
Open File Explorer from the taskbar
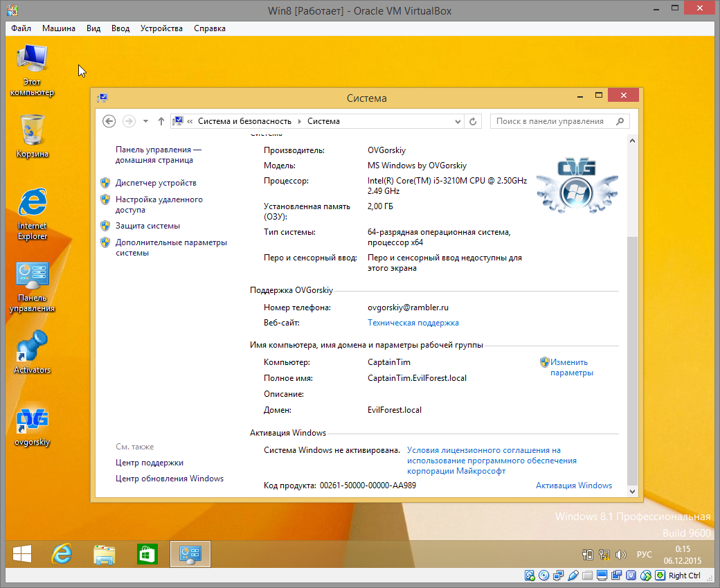[105, 554]
